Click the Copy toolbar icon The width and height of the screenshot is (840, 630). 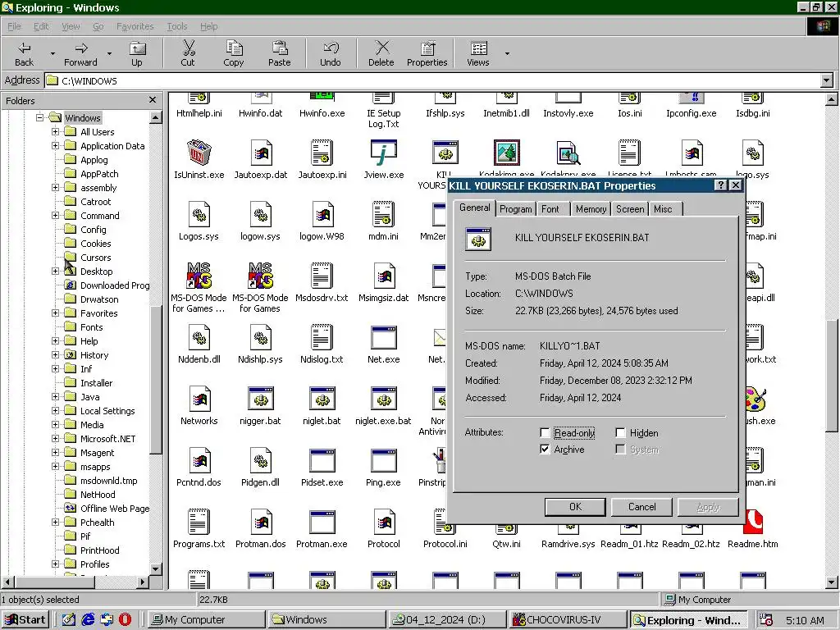click(234, 48)
